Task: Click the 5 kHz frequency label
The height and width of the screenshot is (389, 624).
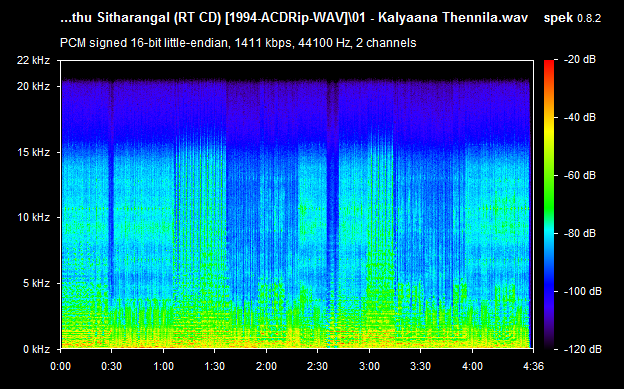Action: pos(36,283)
